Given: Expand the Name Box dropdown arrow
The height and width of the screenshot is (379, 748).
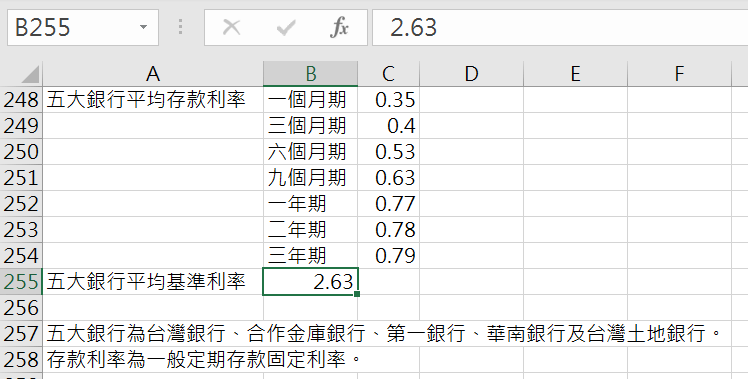Looking at the screenshot, I should tap(143, 27).
